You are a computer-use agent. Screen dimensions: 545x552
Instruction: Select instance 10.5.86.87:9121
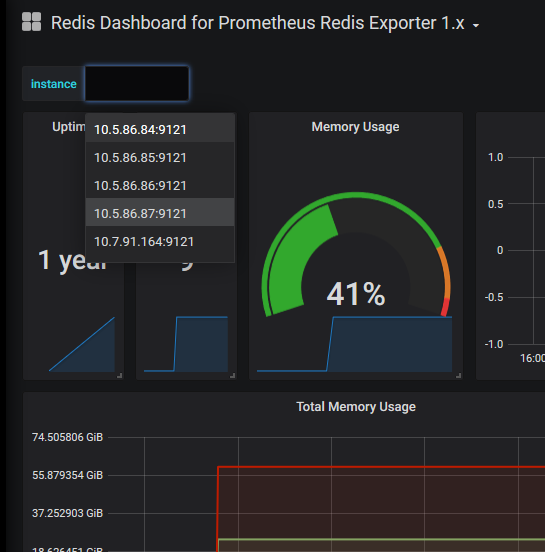pyautogui.click(x=160, y=213)
